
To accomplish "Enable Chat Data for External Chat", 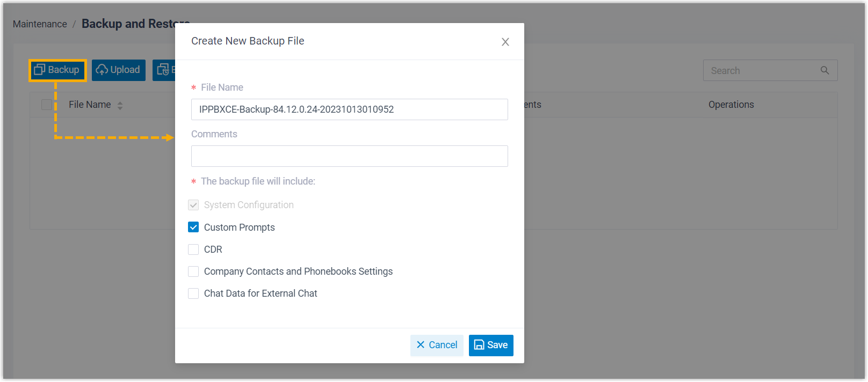I will pyautogui.click(x=193, y=293).
